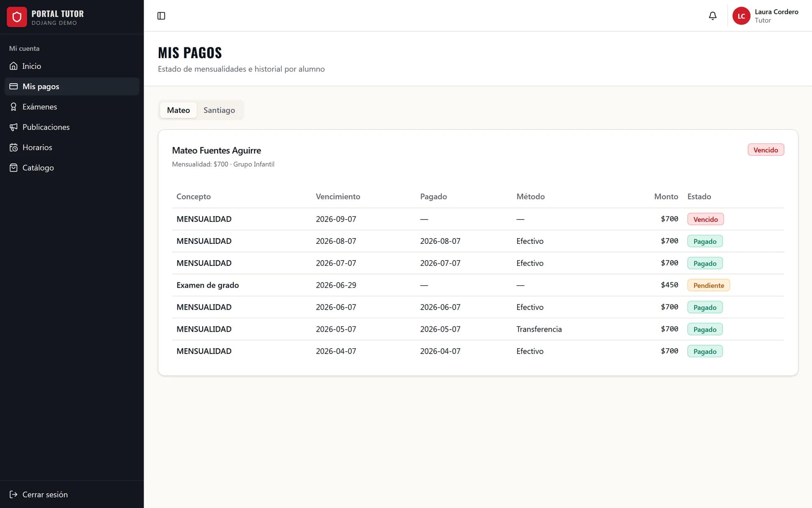Click Pagado badge in 2026-08-07 row
This screenshot has height=508, width=812.
tap(705, 241)
